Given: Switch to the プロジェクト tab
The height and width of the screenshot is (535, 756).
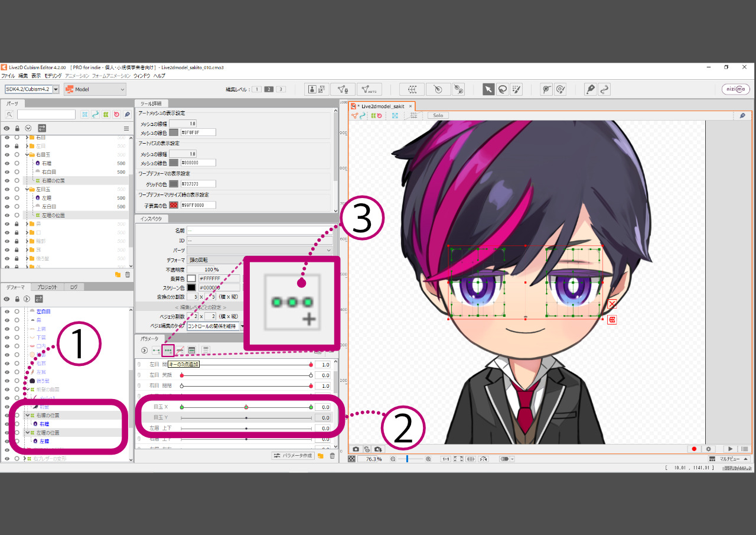Looking at the screenshot, I should (x=47, y=287).
